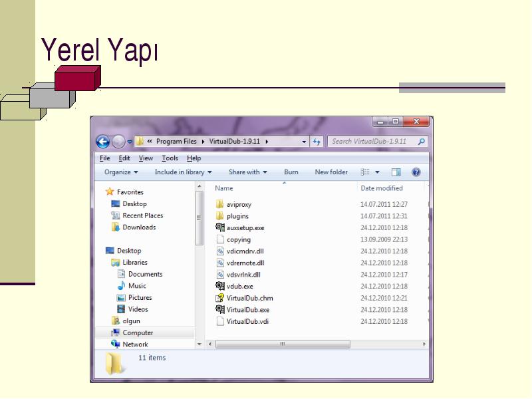Viewport: 532px width, 399px height.
Task: Open the recent pages dropdown arrow
Action: click(x=130, y=142)
